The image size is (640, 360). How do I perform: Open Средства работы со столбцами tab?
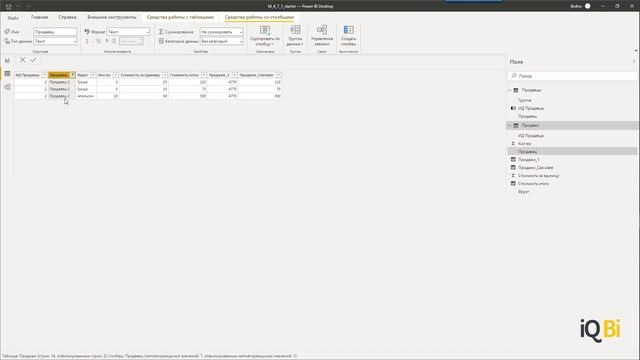coord(259,17)
